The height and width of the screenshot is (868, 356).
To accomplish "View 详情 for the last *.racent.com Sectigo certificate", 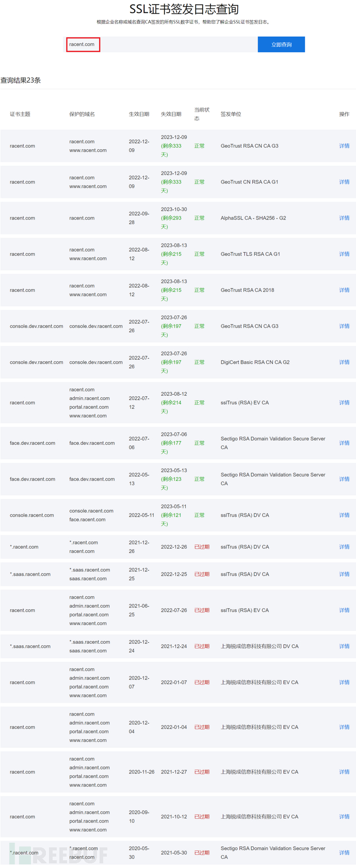I will [344, 853].
